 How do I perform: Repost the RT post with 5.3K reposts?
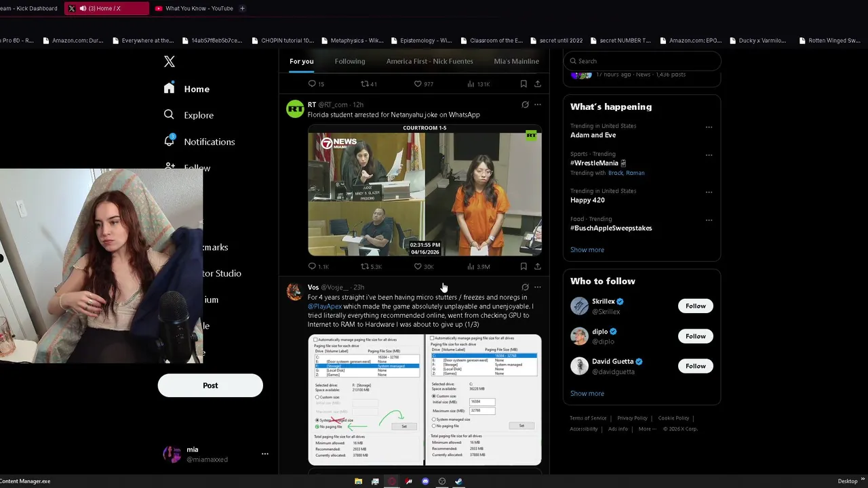tap(364, 266)
